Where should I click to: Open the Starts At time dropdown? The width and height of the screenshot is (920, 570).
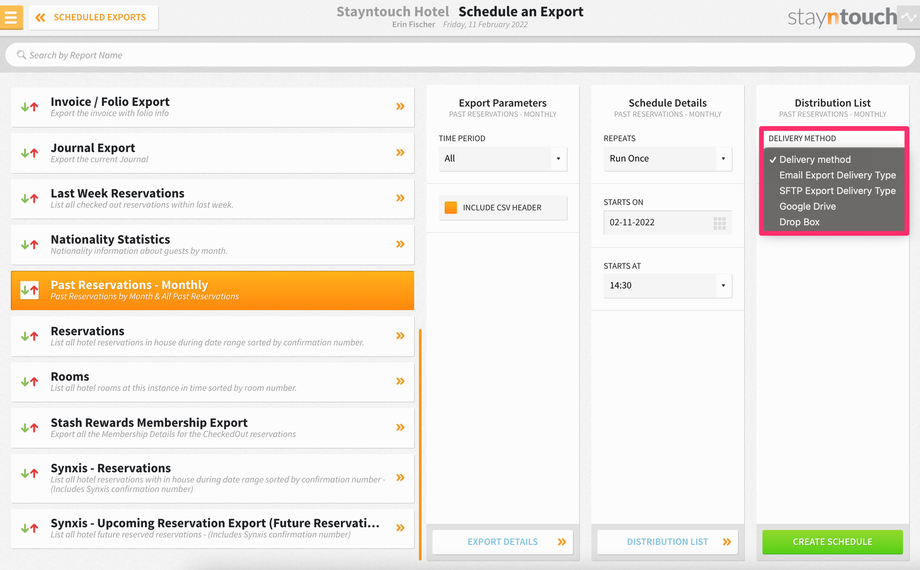point(668,285)
